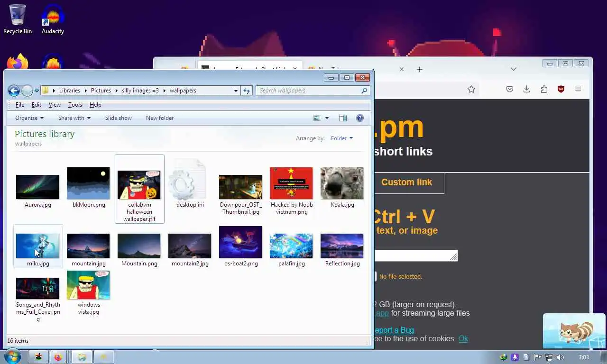Refresh the wallpapers folder view
This screenshot has height=364, width=607.
pos(247,91)
